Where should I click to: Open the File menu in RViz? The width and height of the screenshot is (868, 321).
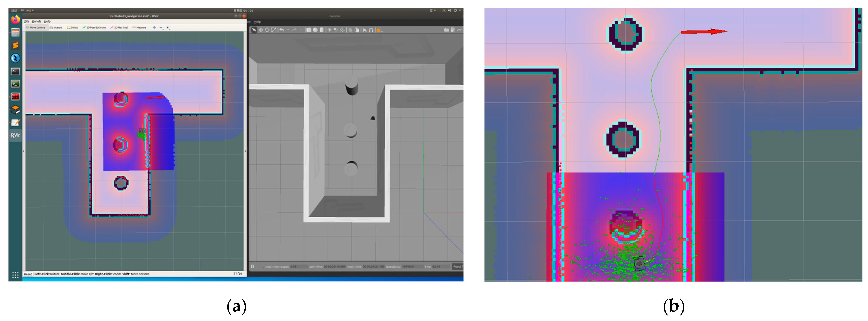tap(27, 21)
